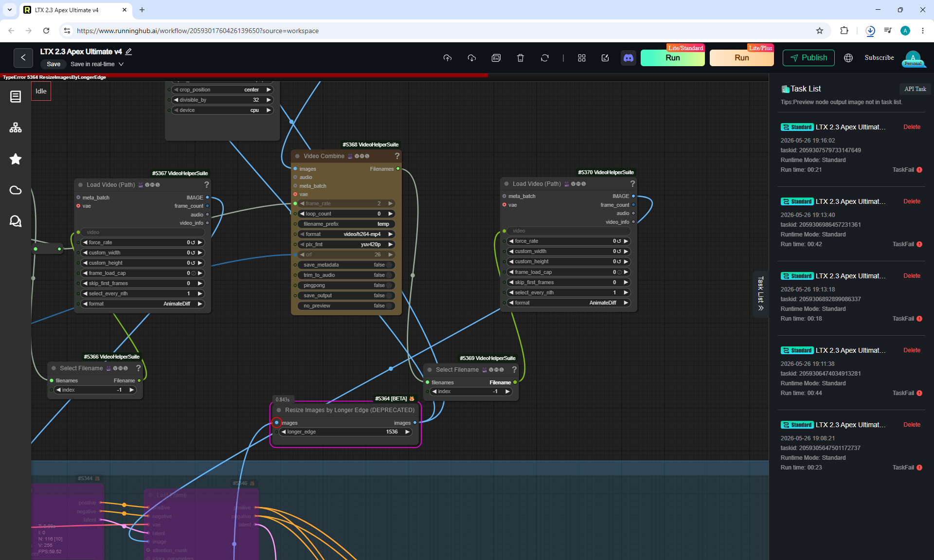Click the Save button
This screenshot has width=934, height=560.
(x=54, y=64)
